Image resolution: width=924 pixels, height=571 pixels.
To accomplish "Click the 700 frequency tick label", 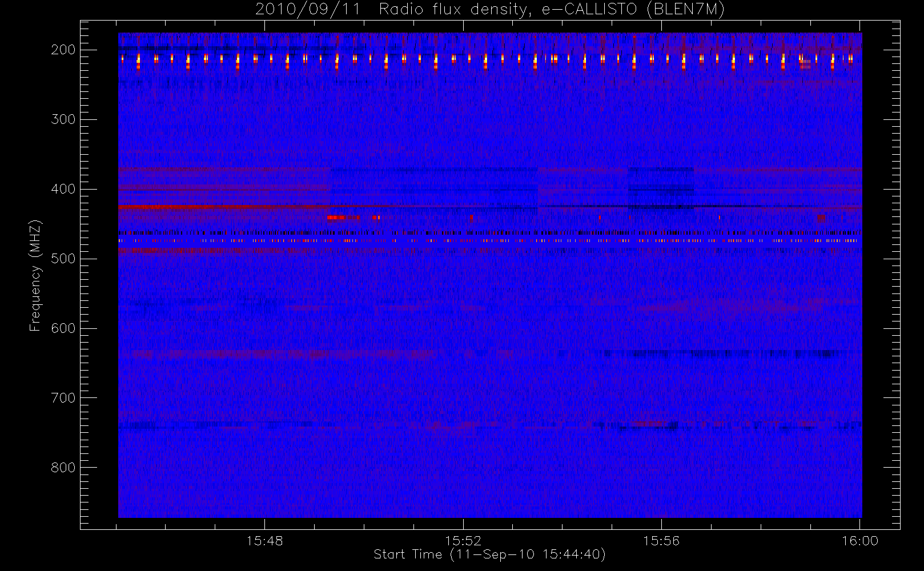I will (63, 398).
